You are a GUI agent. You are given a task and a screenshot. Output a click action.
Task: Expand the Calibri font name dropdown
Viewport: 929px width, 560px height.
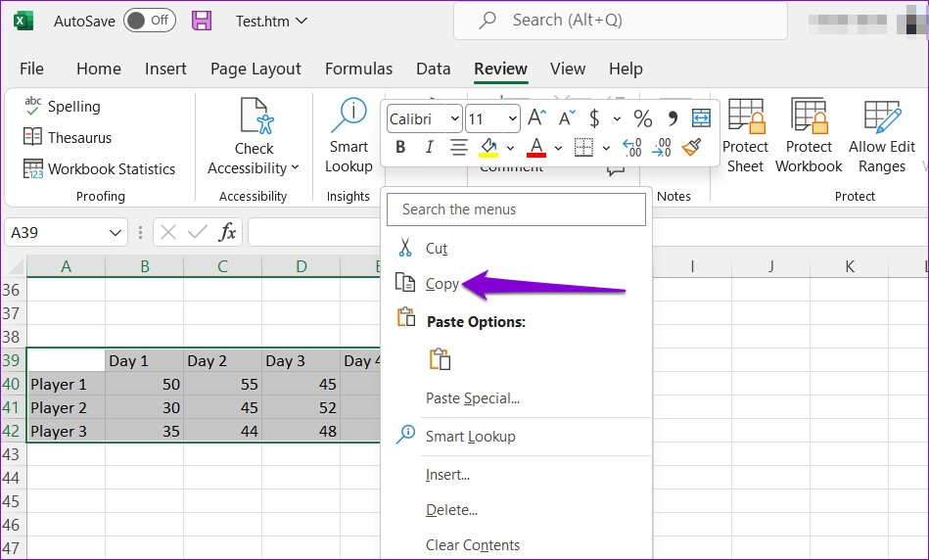pos(454,119)
